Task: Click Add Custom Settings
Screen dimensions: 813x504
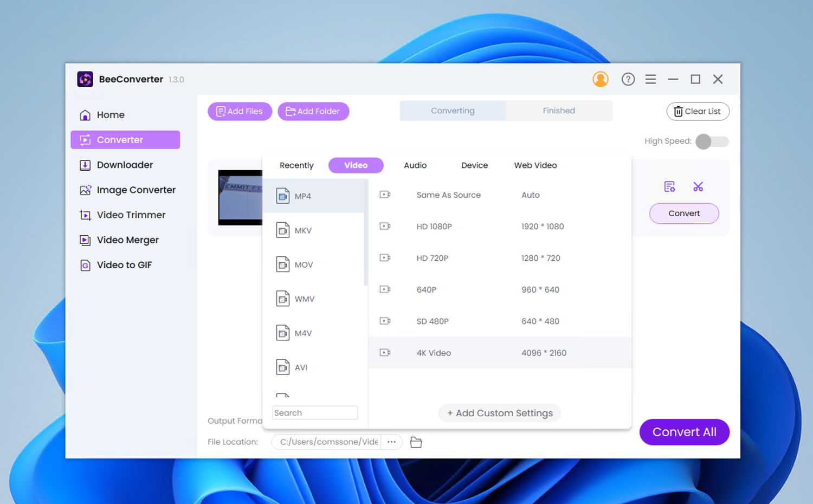Action: point(499,413)
